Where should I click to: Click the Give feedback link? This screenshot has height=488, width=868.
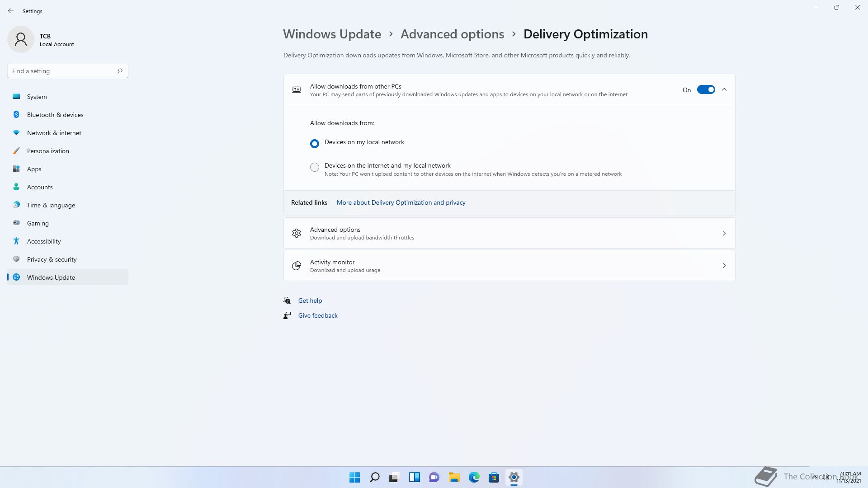click(x=318, y=315)
